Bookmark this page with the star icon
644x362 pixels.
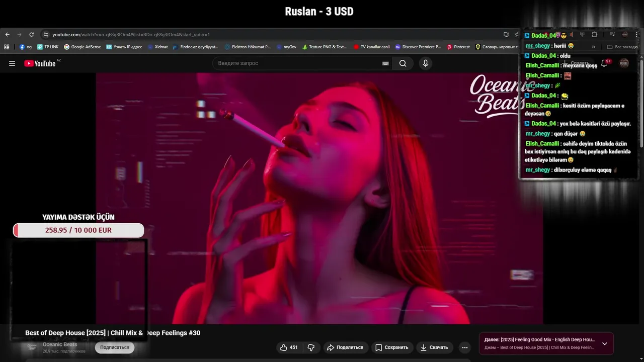point(517,35)
